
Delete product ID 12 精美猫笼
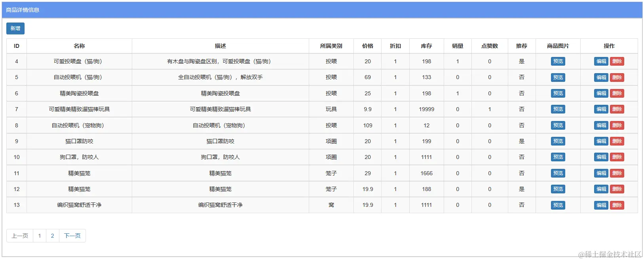pyautogui.click(x=617, y=189)
